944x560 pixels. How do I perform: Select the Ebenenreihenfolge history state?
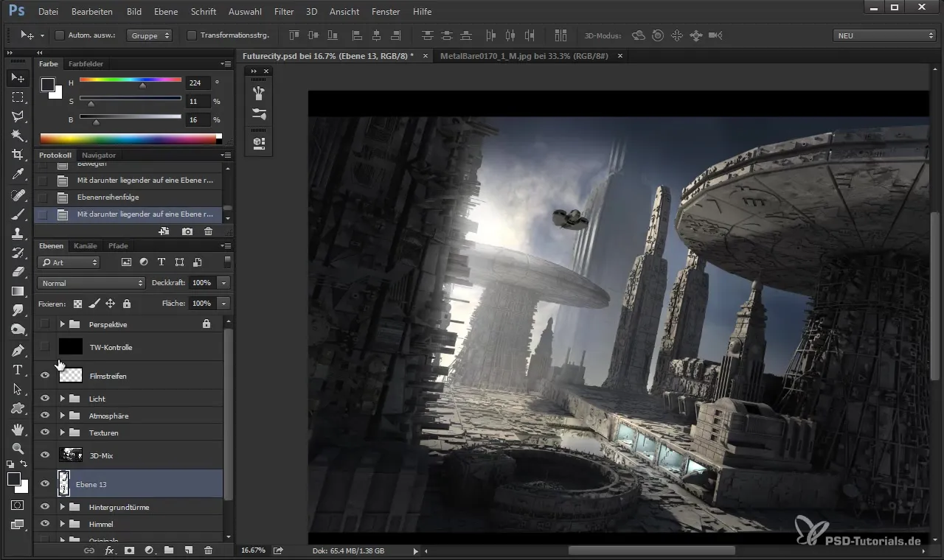(129, 197)
